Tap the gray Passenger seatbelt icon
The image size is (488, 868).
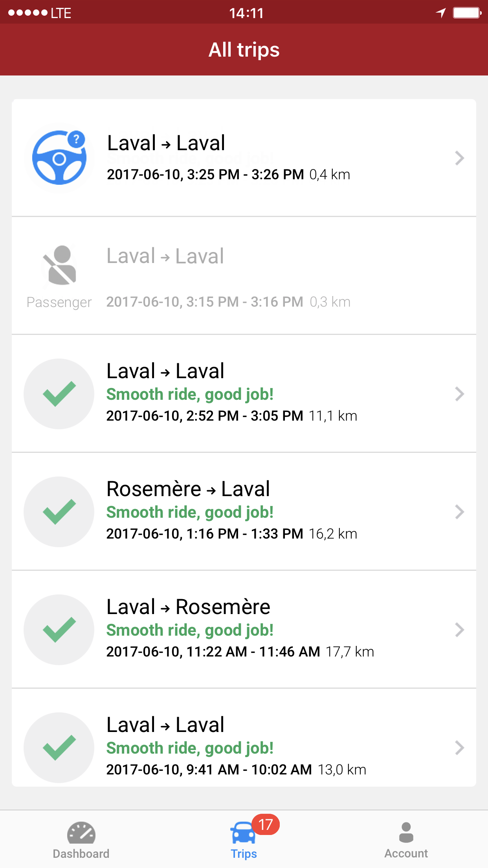[60, 265]
